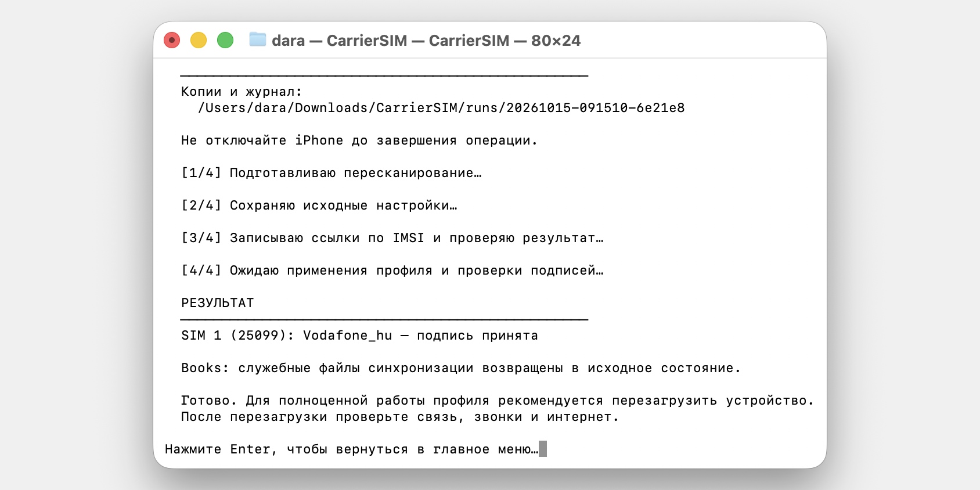Minimize the terminal with the yellow button
Viewport: 980px width, 490px height.
click(199, 40)
